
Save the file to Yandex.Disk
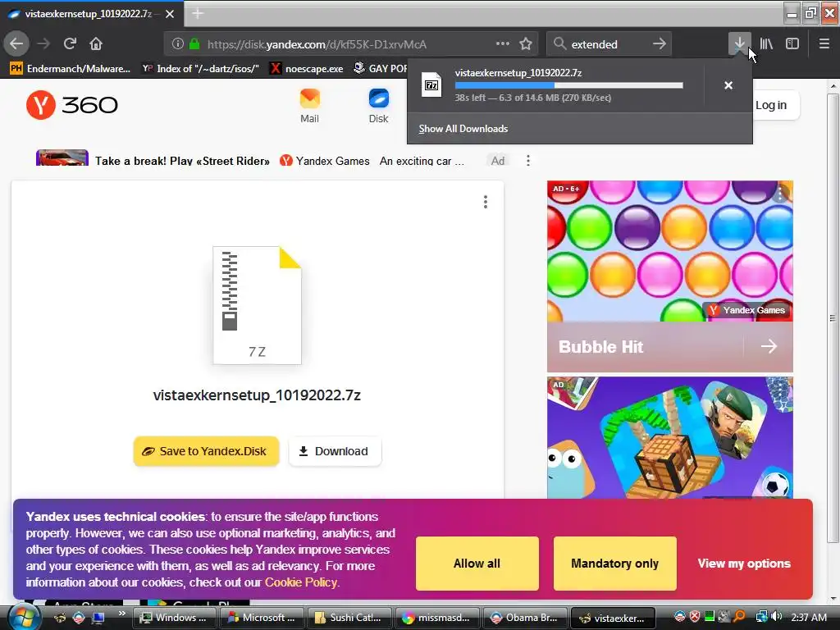[x=206, y=451]
